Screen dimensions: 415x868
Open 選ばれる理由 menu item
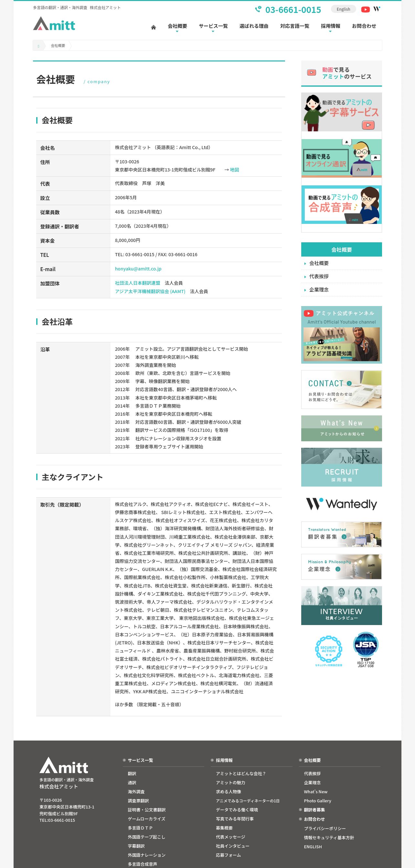(254, 26)
